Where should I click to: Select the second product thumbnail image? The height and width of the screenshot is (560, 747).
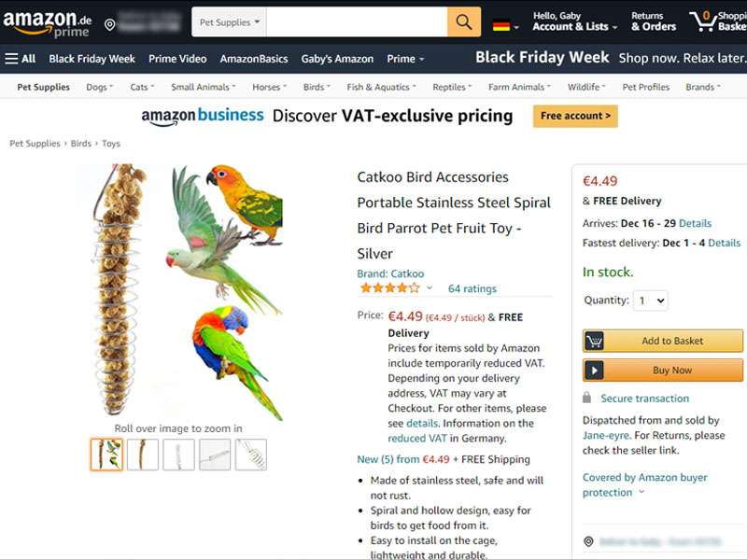pos(143,455)
